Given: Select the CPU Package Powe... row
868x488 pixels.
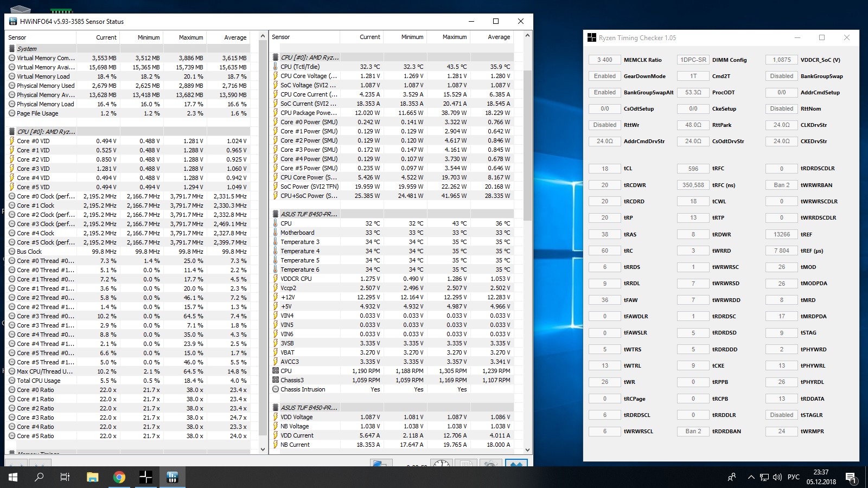Looking at the screenshot, I should 392,113.
